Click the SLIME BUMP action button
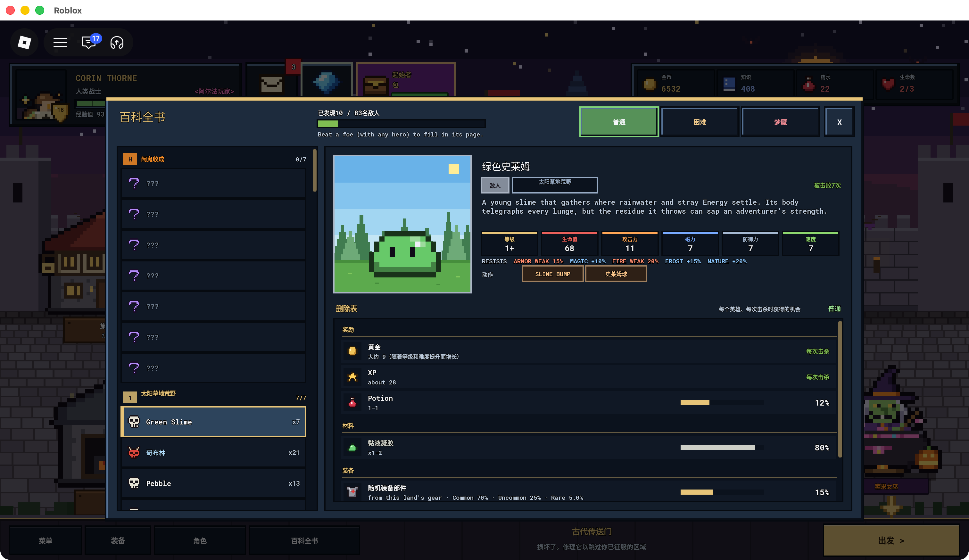The image size is (969, 560). coord(552,274)
